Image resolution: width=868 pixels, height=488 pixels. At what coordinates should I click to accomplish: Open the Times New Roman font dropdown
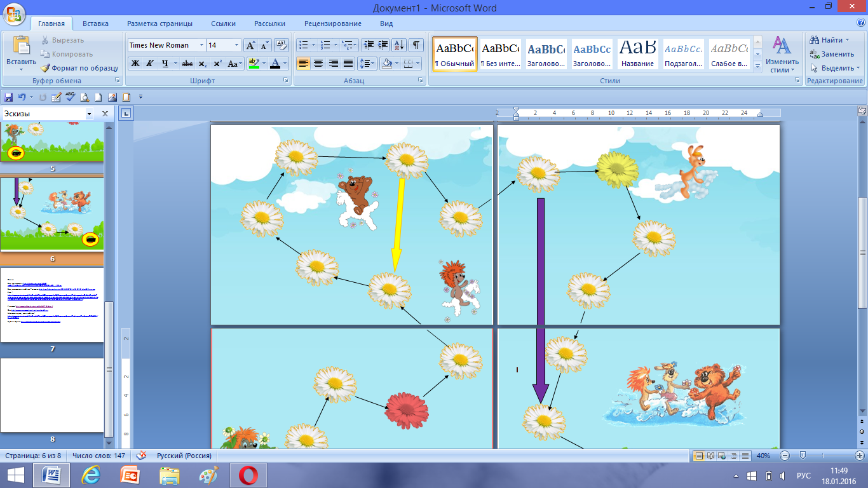(201, 45)
